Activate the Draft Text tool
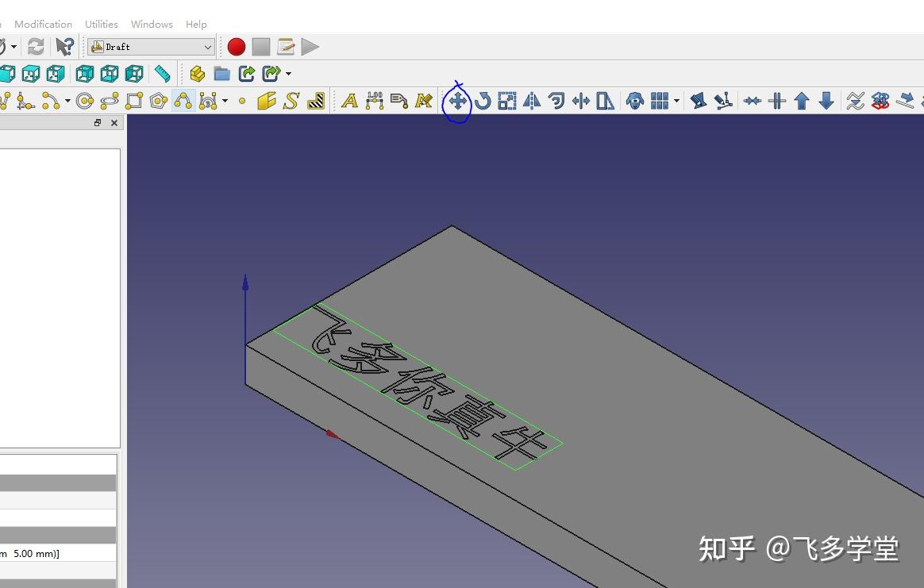Screen dimensions: 924x588 349,101
